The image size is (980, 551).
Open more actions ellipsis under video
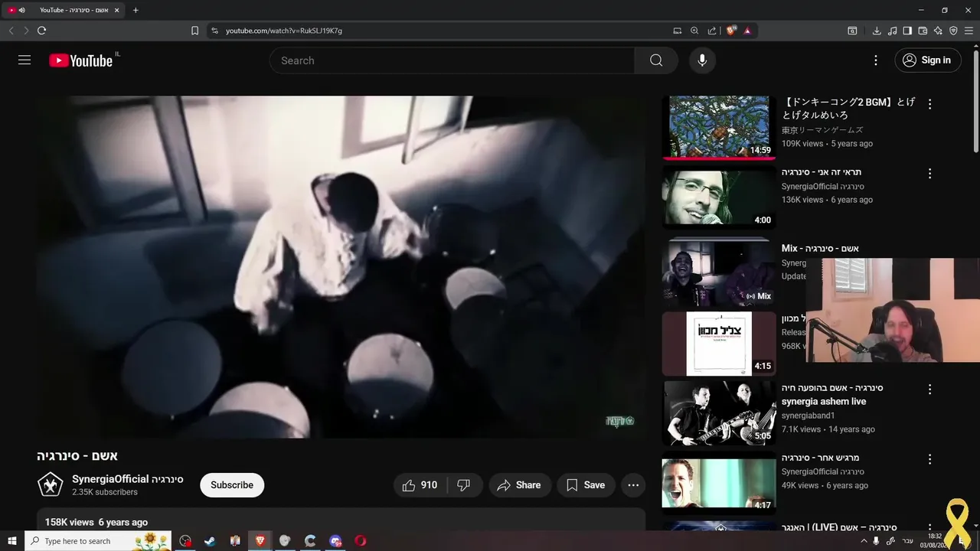click(x=633, y=485)
